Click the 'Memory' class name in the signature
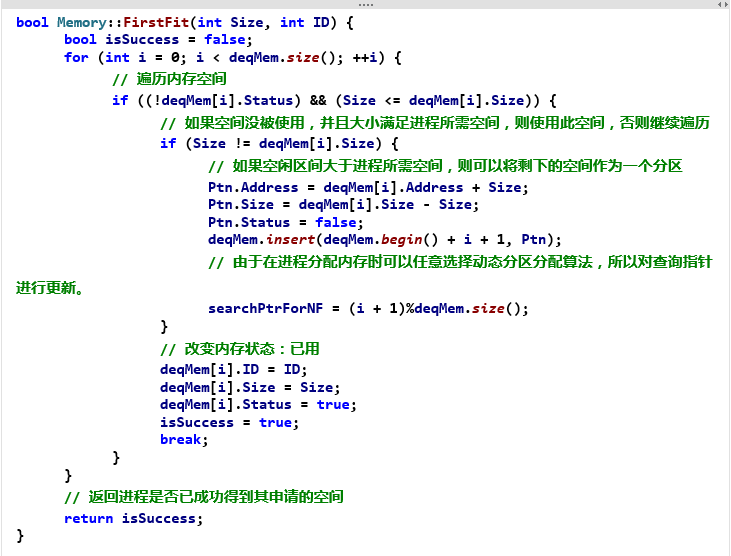The image size is (731, 556). click(x=82, y=22)
